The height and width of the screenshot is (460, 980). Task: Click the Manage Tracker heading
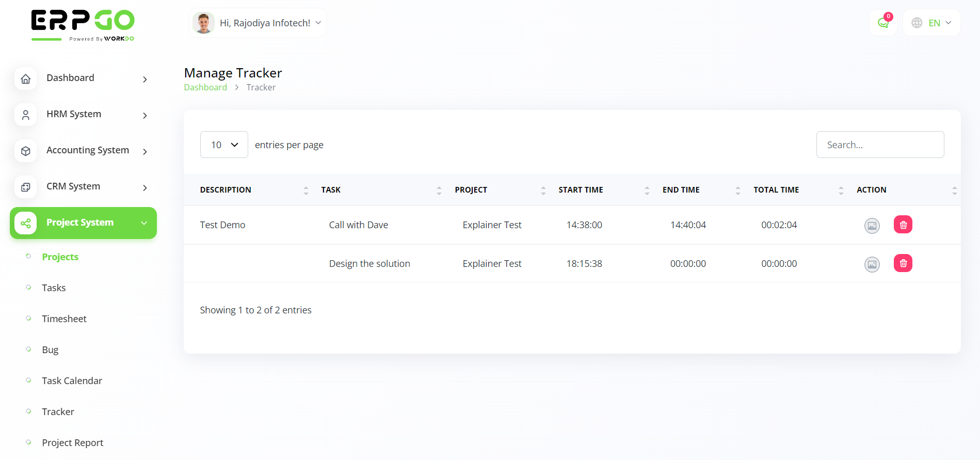233,73
